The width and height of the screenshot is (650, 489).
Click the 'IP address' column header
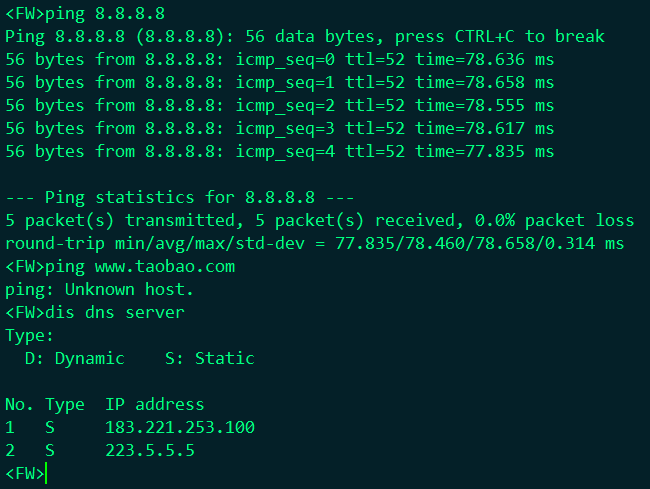tap(154, 404)
